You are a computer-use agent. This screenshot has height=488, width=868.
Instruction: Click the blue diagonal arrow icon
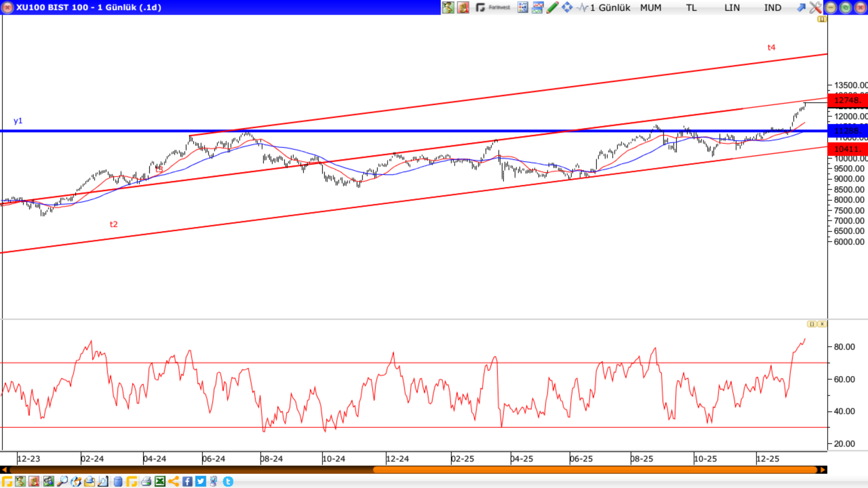click(801, 7)
